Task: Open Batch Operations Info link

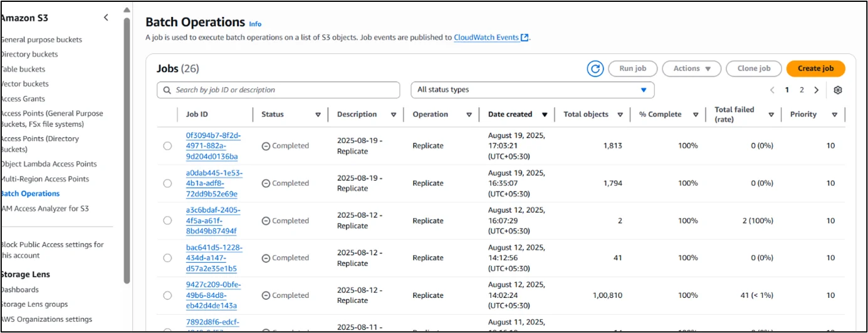Action: coord(255,24)
